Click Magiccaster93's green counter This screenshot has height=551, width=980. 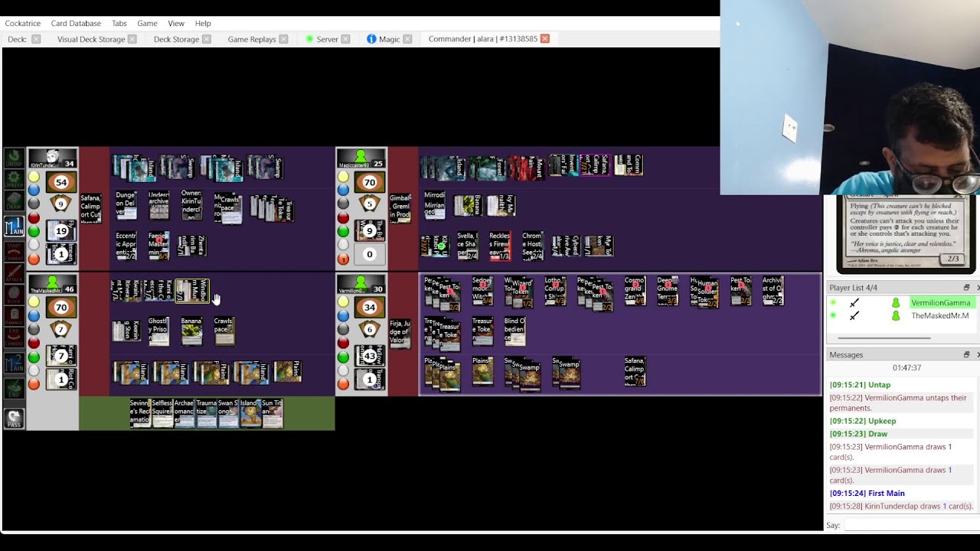pyautogui.click(x=343, y=232)
